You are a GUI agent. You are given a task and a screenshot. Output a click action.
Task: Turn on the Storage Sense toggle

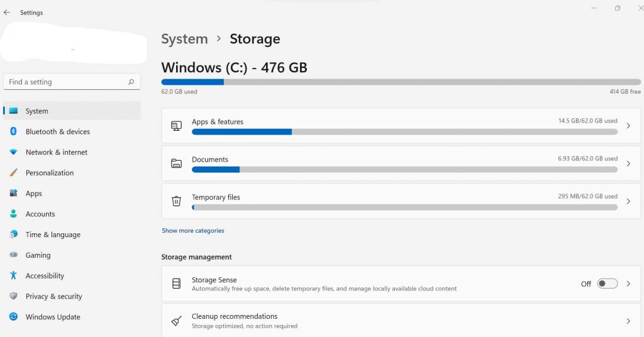607,284
